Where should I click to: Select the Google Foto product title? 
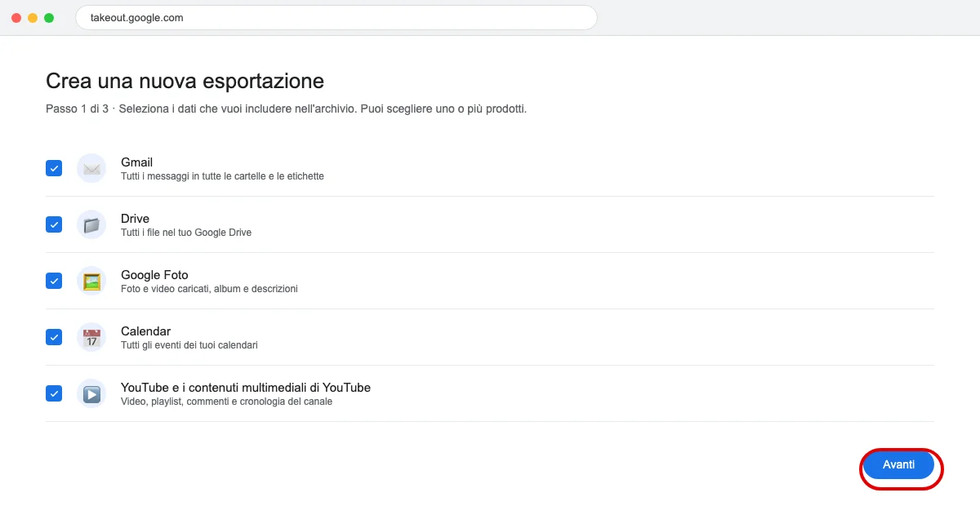pos(154,275)
